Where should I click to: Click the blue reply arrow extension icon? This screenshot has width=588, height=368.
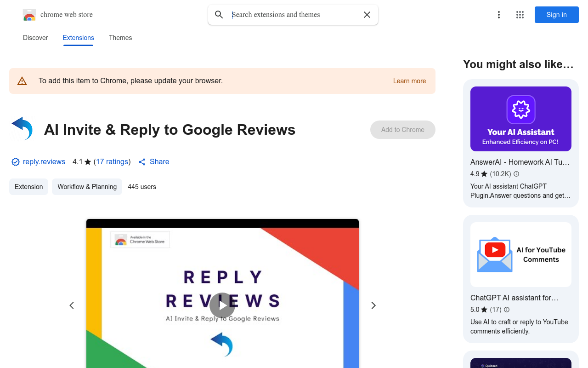(22, 128)
